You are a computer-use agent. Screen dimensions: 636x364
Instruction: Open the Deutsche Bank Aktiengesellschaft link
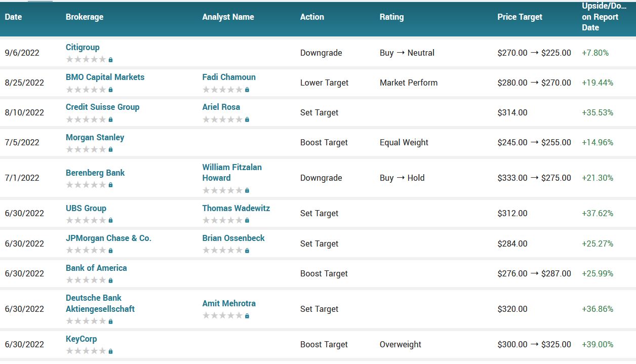click(100, 303)
